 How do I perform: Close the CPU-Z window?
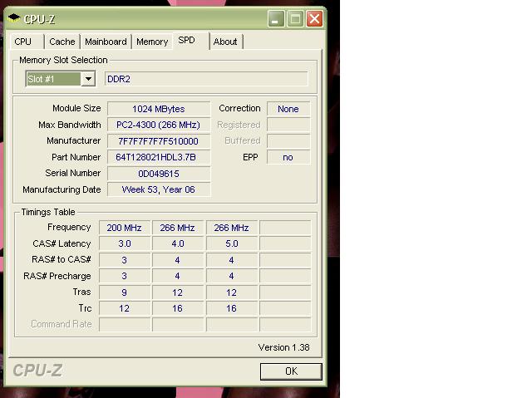pos(314,18)
